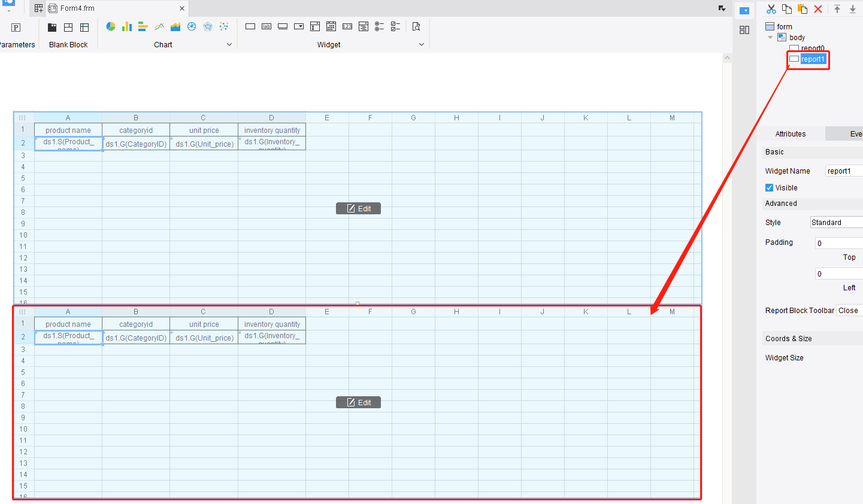Add a date picker widget
The width and height of the screenshot is (863, 504).
331,26
